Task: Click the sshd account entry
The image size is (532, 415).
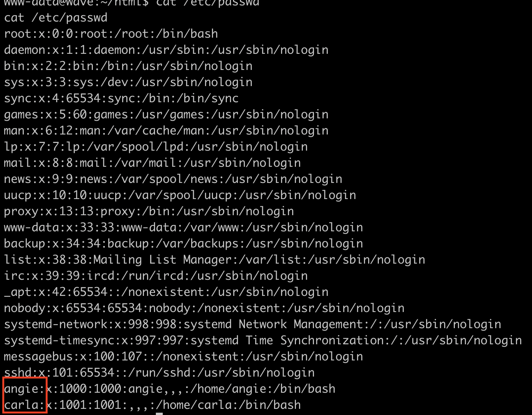Action: [159, 373]
